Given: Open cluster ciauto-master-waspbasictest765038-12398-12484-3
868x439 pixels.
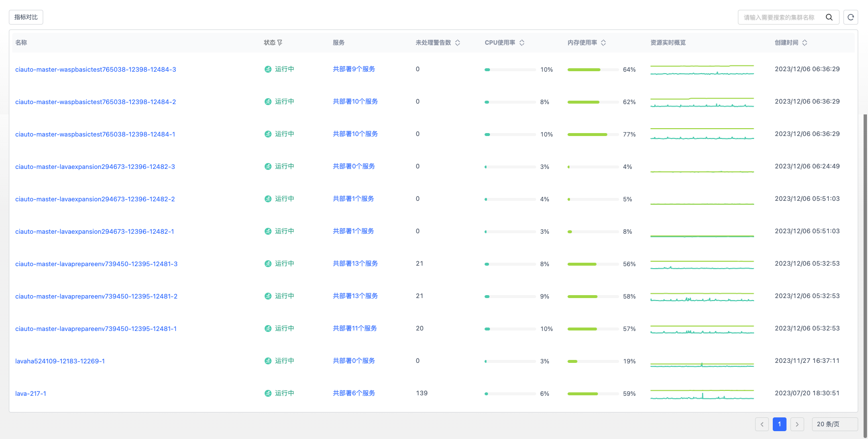Looking at the screenshot, I should coord(96,69).
